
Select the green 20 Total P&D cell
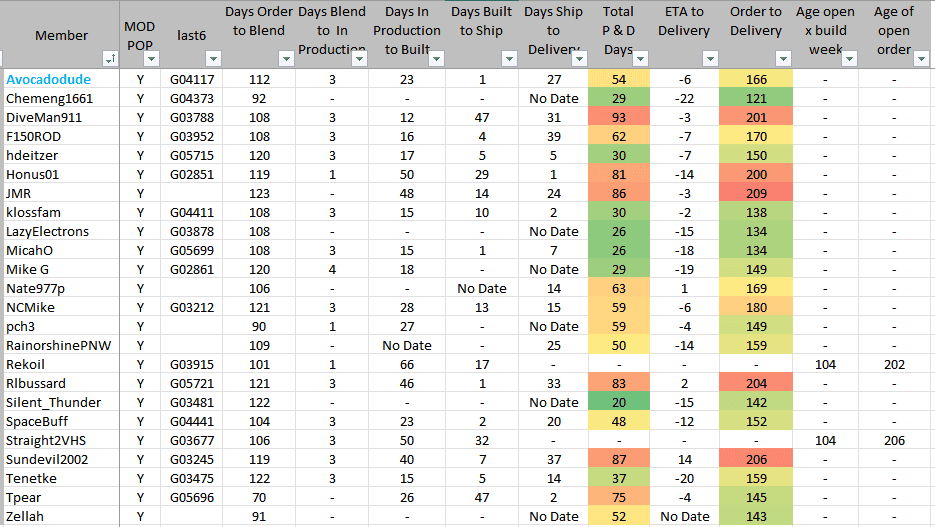618,402
